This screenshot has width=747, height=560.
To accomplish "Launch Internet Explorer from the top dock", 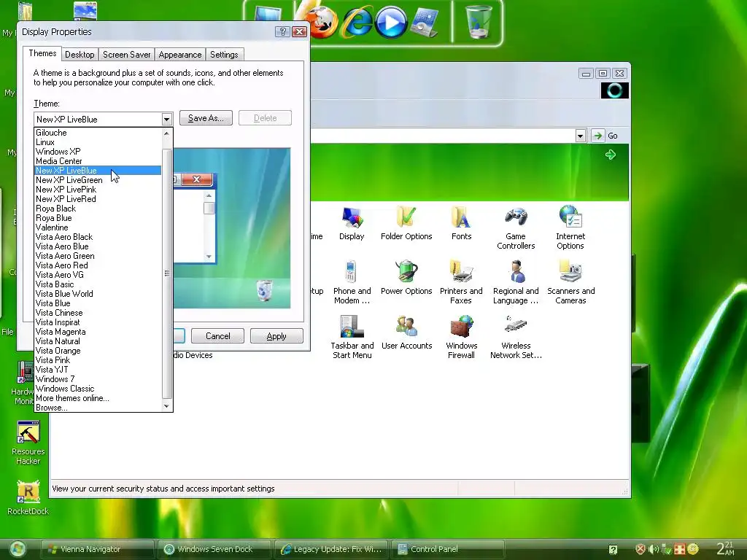I will pyautogui.click(x=357, y=22).
